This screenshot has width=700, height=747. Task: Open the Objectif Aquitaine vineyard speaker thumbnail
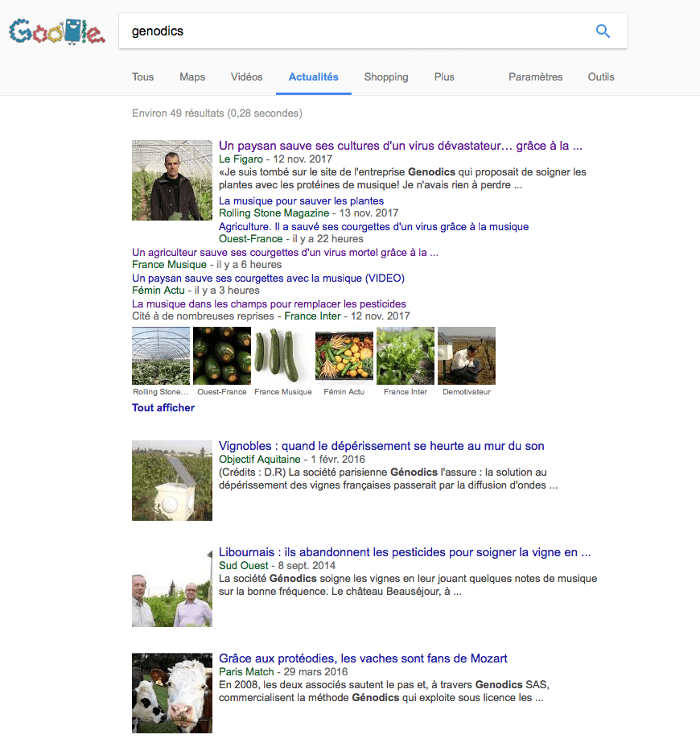(172, 481)
